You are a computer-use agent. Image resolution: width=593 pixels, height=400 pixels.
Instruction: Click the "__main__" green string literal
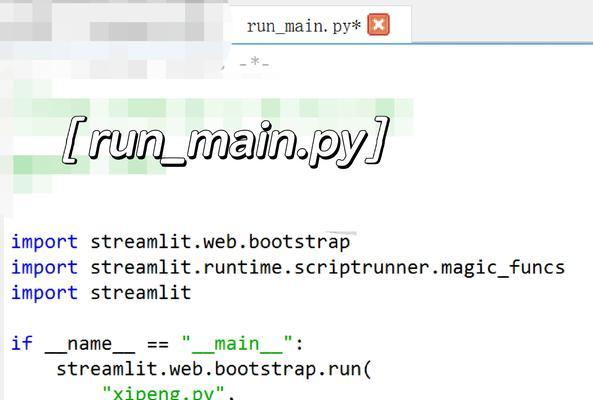pyautogui.click(x=237, y=344)
